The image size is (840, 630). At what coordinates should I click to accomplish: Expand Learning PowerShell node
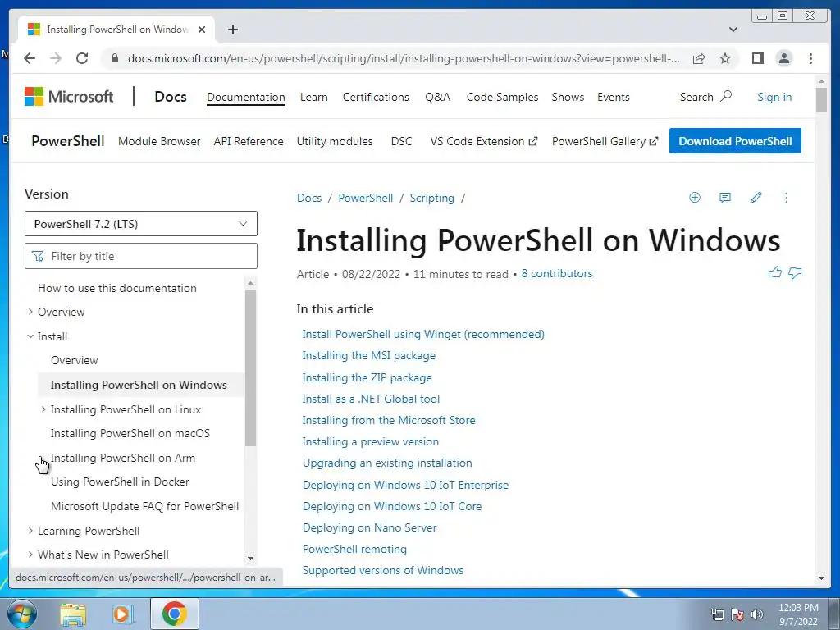(x=30, y=531)
